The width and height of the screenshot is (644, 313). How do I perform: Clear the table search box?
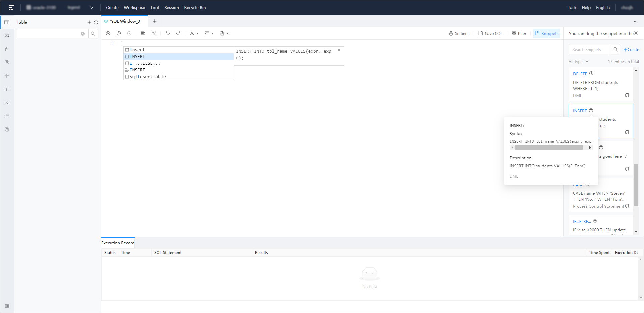(83, 33)
